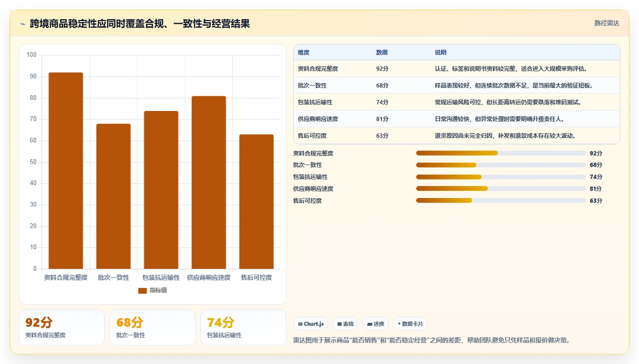Click the 路径雷达 label in header

click(606, 23)
